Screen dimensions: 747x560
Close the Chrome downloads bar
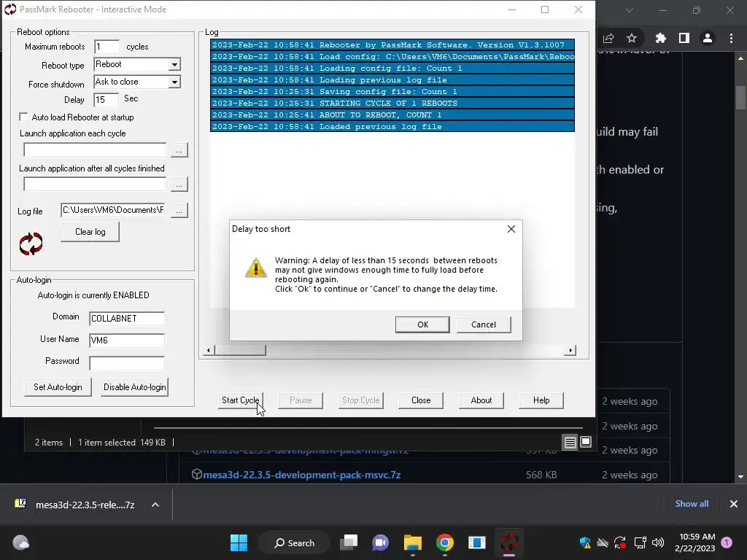coord(734,504)
